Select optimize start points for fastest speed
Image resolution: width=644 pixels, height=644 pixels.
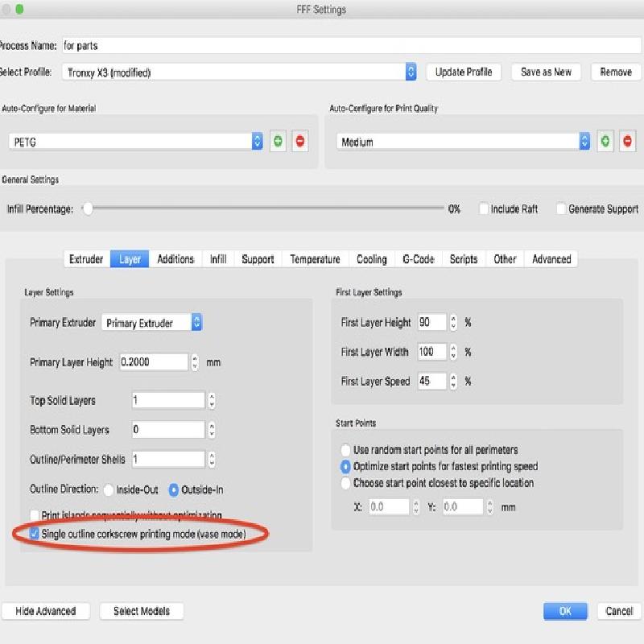click(x=346, y=466)
